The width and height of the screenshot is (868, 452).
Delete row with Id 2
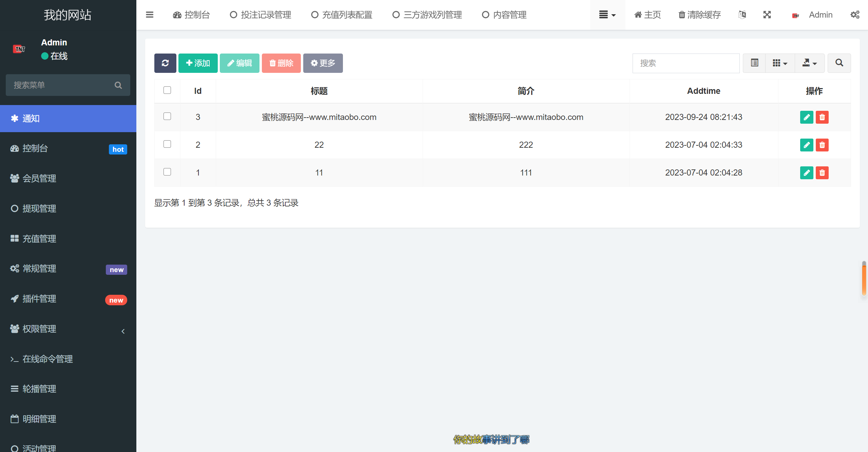822,145
